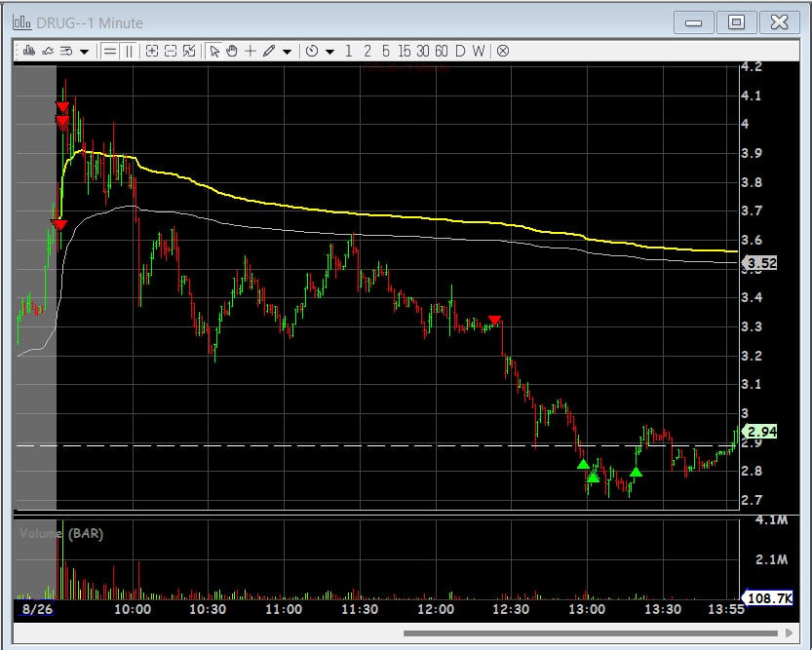Click the zoom out icon
This screenshot has height=650, width=812.
pyautogui.click(x=170, y=51)
